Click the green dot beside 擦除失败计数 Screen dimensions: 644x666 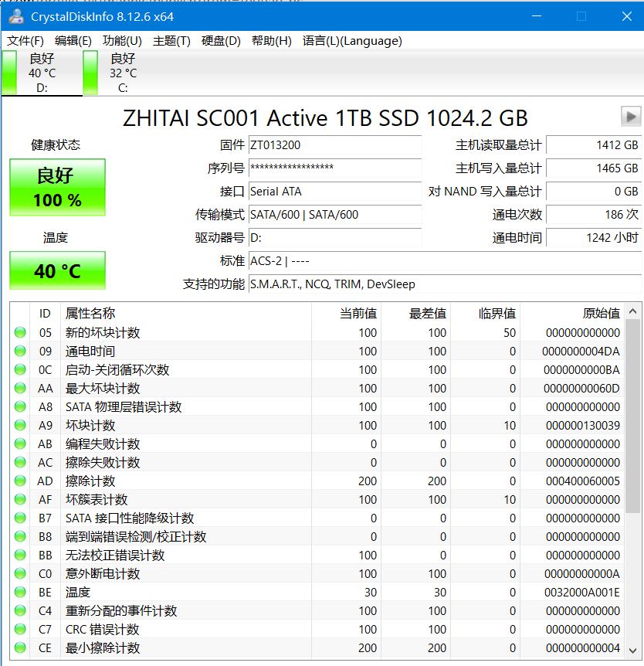point(22,463)
